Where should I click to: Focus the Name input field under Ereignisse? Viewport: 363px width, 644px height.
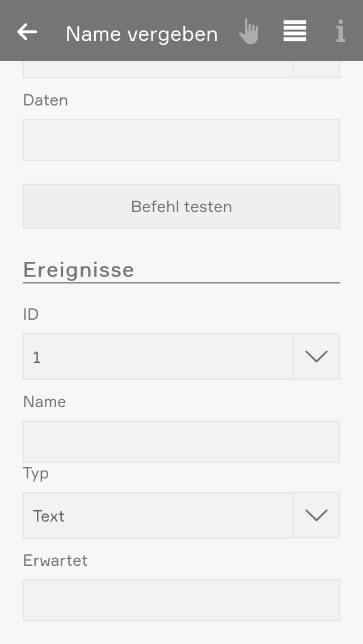click(181, 442)
